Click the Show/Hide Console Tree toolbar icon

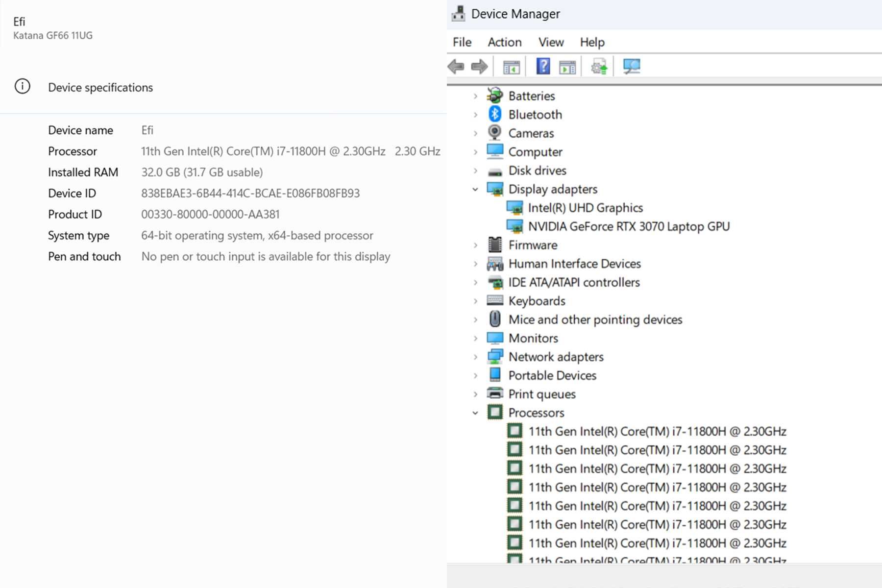pyautogui.click(x=511, y=66)
